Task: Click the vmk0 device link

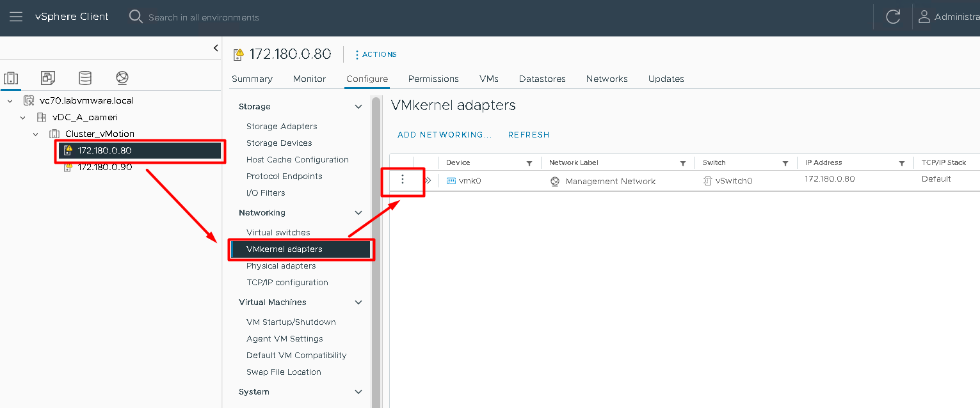Action: pyautogui.click(x=470, y=181)
